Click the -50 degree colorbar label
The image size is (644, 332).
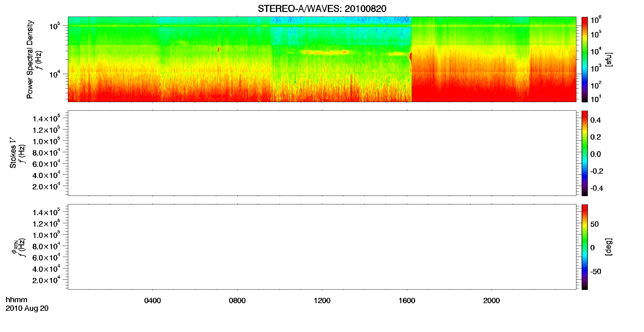coord(596,272)
